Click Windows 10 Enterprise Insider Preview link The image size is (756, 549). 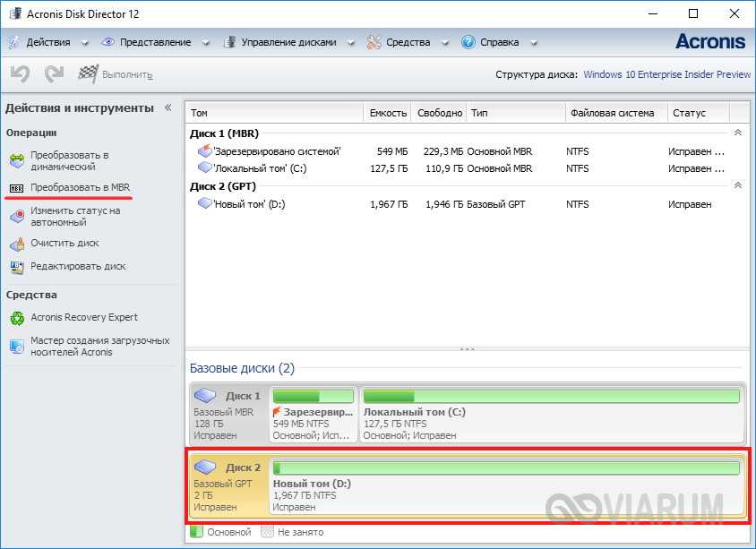pyautogui.click(x=666, y=74)
